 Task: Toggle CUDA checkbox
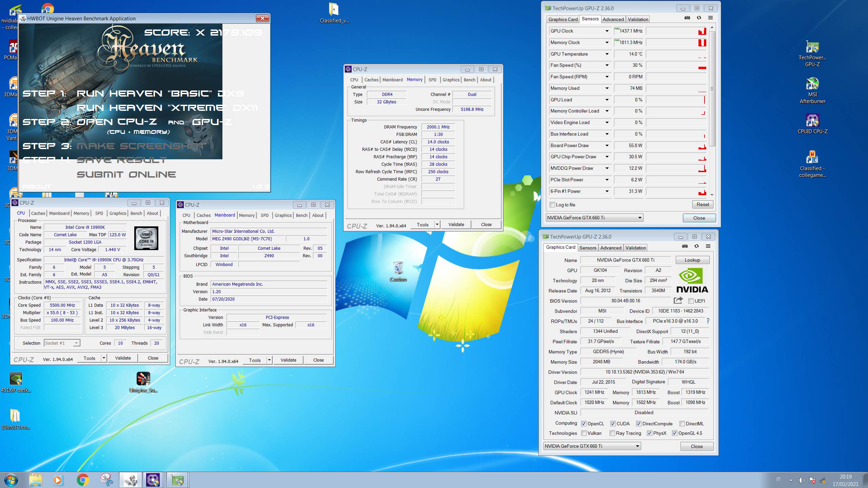613,424
